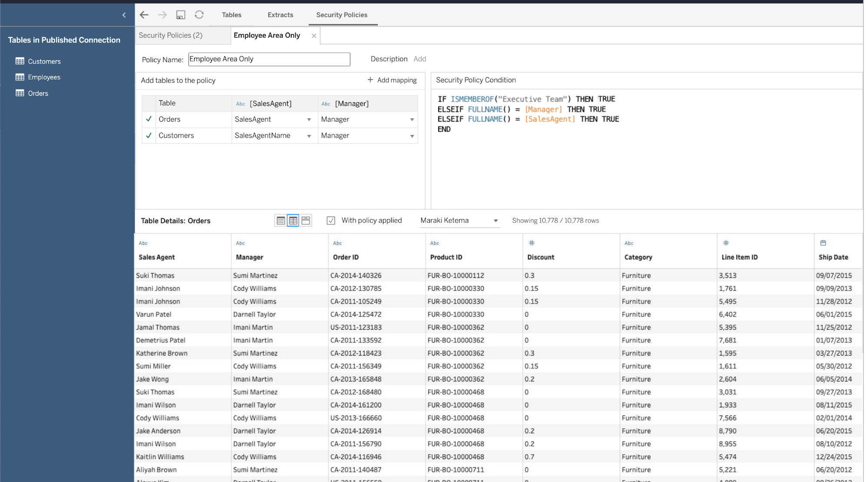Image resolution: width=868 pixels, height=482 pixels.
Task: Open SalesAgentName mapping dropdown for Customers
Action: click(309, 136)
